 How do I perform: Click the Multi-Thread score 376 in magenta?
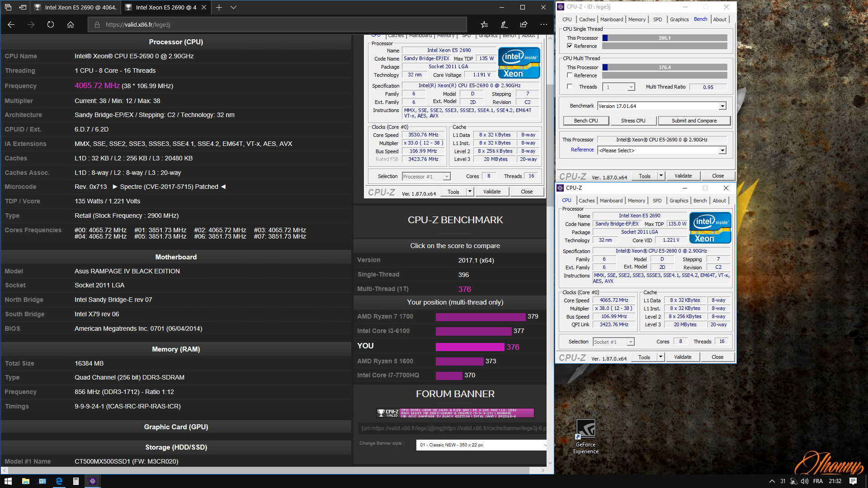[x=465, y=289]
